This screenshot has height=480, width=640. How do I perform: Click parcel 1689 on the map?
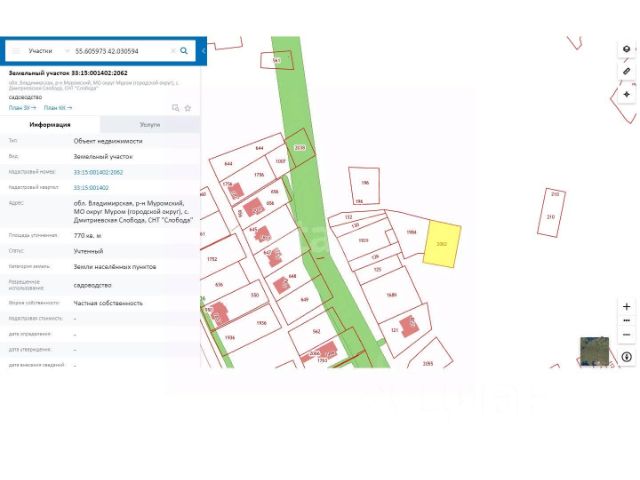coord(391,295)
